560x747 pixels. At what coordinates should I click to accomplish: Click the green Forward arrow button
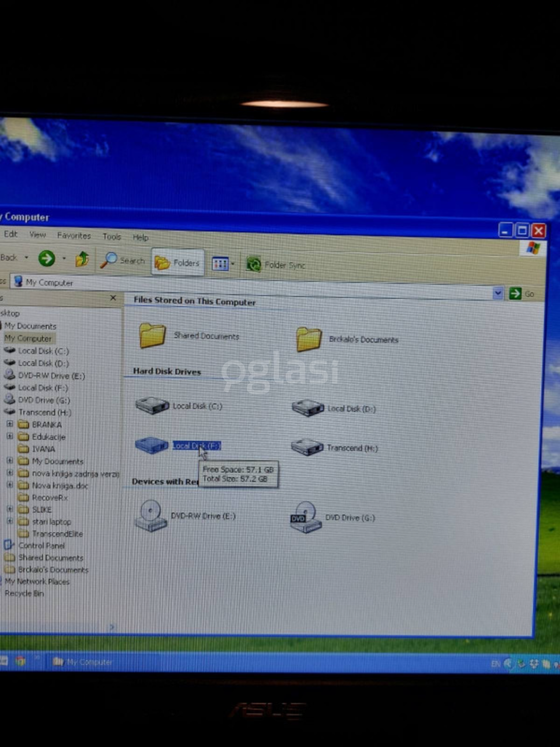tap(47, 258)
